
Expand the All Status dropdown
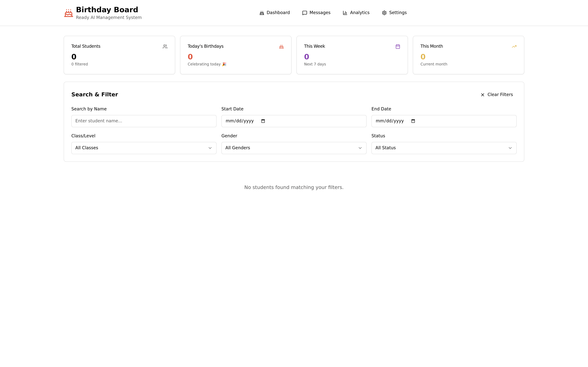[444, 148]
